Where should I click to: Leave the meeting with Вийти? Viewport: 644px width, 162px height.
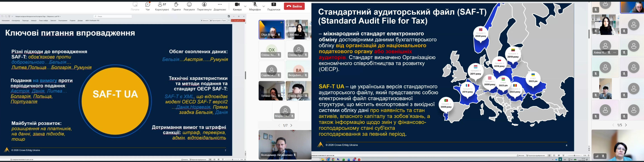[x=294, y=6]
